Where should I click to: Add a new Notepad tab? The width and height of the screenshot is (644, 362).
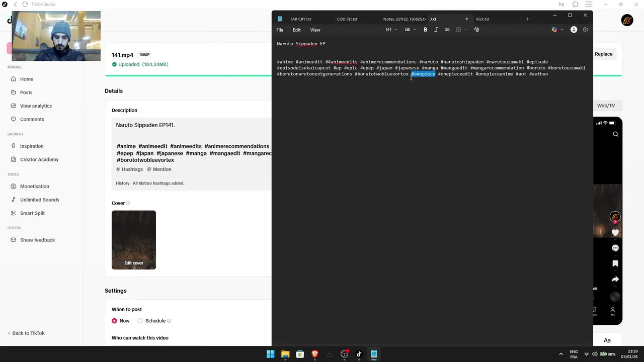tap(527, 19)
